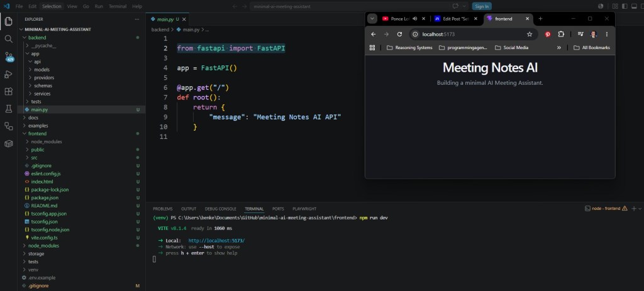Screen dimensions: 644x291
Task: Open the Terminal menu in menu bar
Action: (x=118, y=6)
